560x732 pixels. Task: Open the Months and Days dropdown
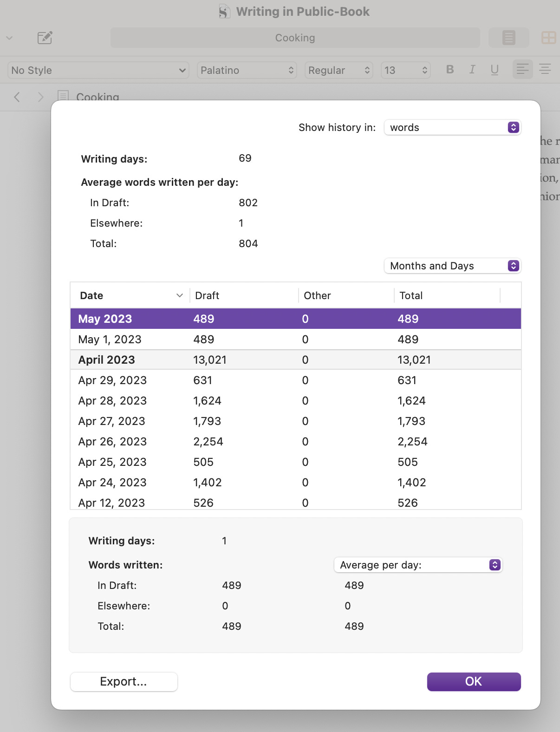click(453, 266)
